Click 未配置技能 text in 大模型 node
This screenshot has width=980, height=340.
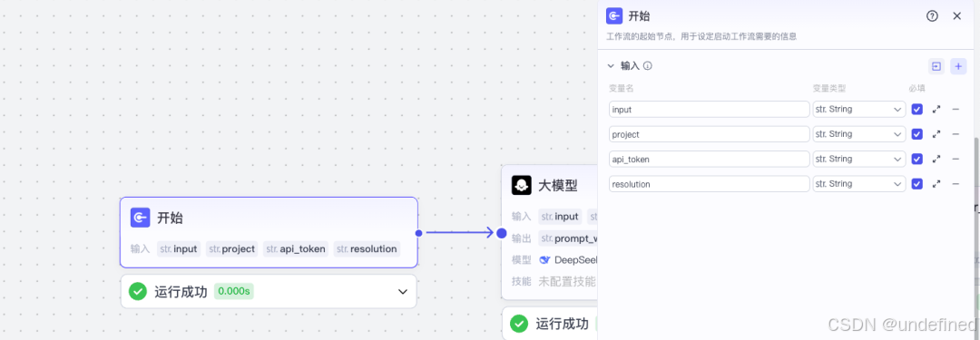tap(567, 281)
